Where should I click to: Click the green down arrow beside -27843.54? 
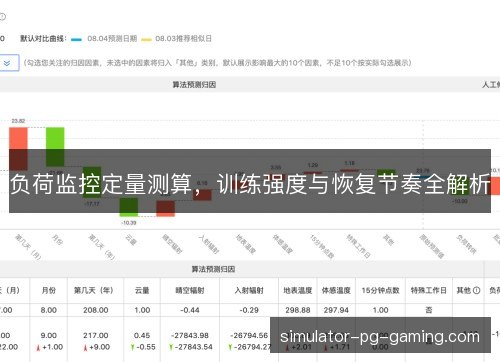point(171,348)
